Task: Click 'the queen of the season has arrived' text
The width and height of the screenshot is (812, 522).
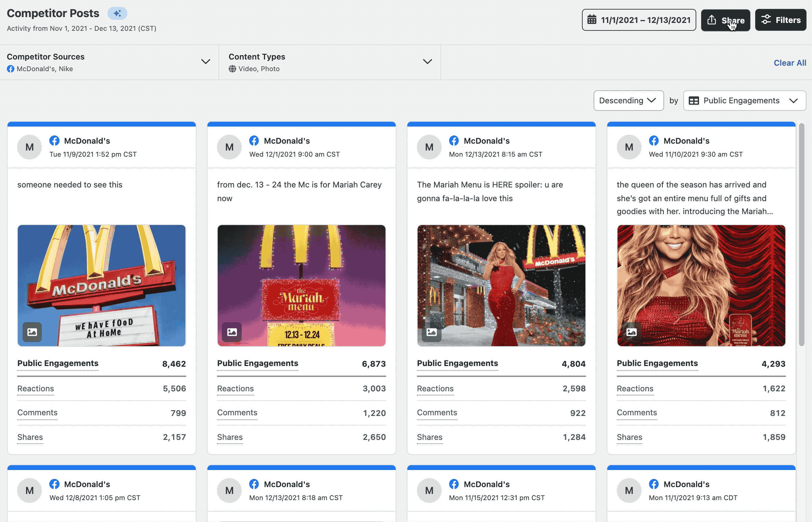Action: (x=695, y=198)
